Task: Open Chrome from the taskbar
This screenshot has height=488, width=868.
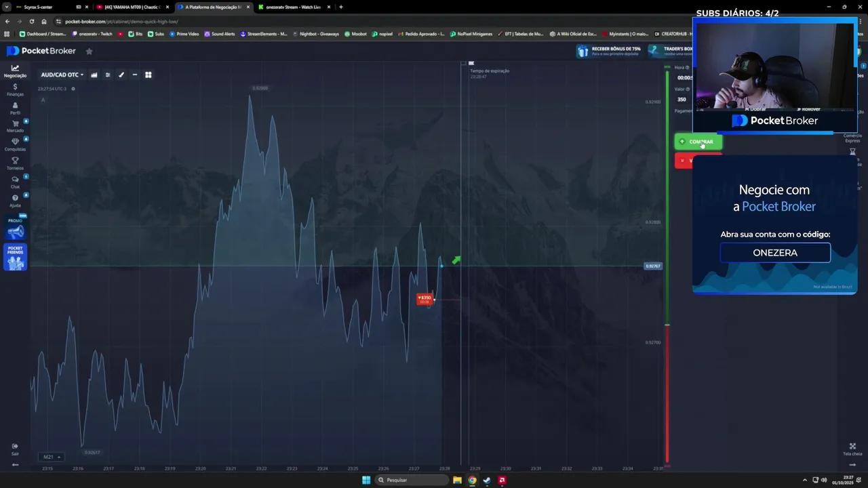Action: pyautogui.click(x=472, y=480)
